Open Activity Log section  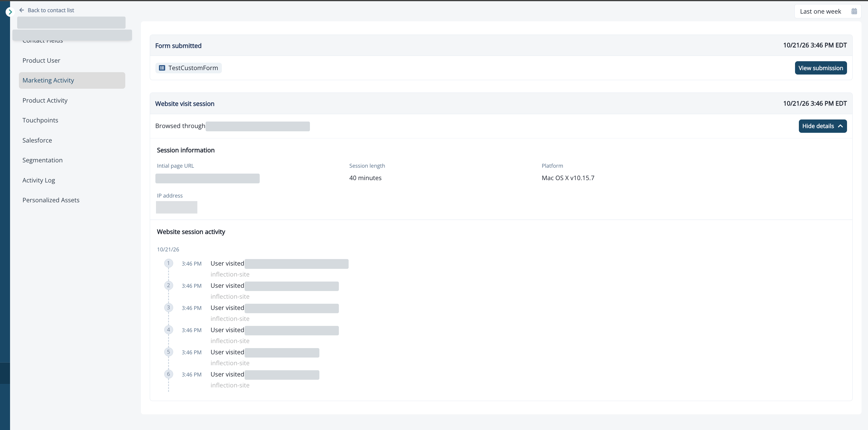(x=72, y=180)
